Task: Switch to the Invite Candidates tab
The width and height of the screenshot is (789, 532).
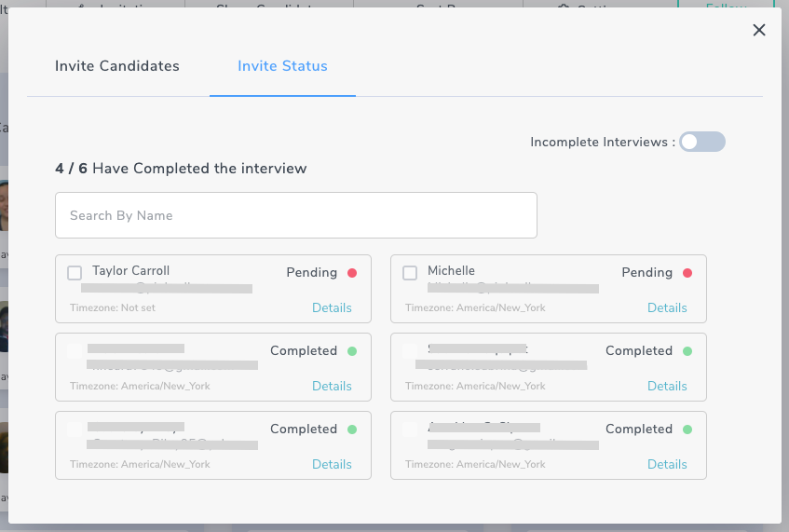Action: 117,66
